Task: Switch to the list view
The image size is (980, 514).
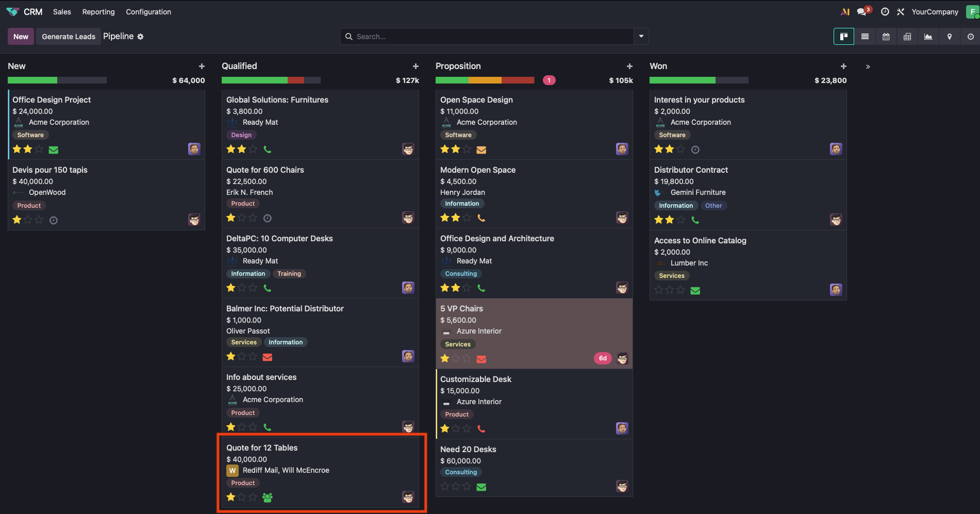Action: click(865, 37)
